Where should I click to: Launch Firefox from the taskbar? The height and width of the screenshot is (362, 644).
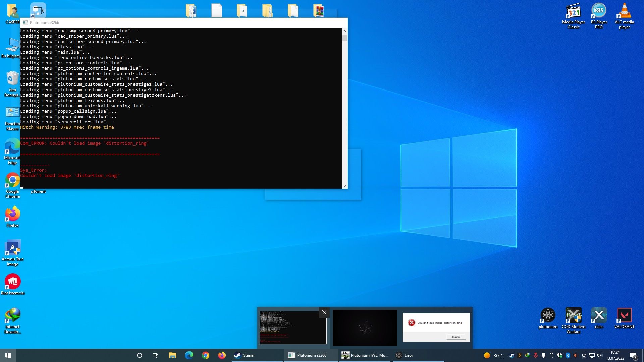(222, 355)
